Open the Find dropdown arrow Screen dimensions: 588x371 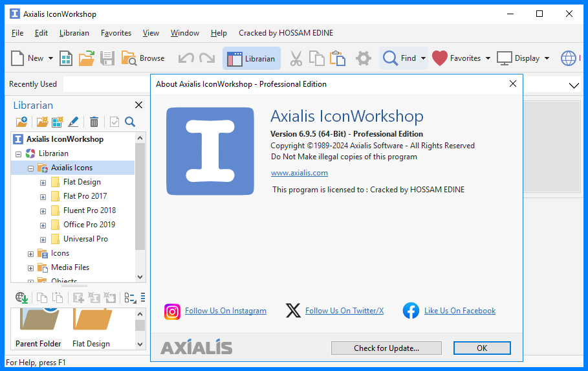pos(424,58)
